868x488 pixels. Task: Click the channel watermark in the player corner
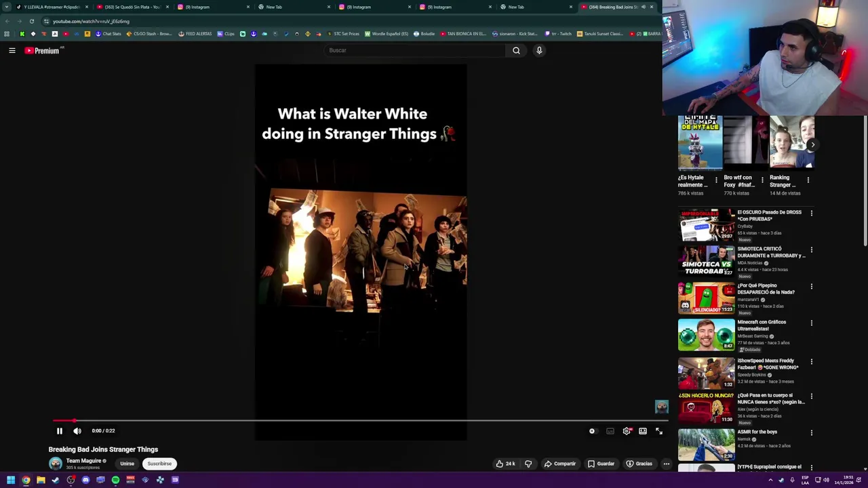(x=661, y=407)
